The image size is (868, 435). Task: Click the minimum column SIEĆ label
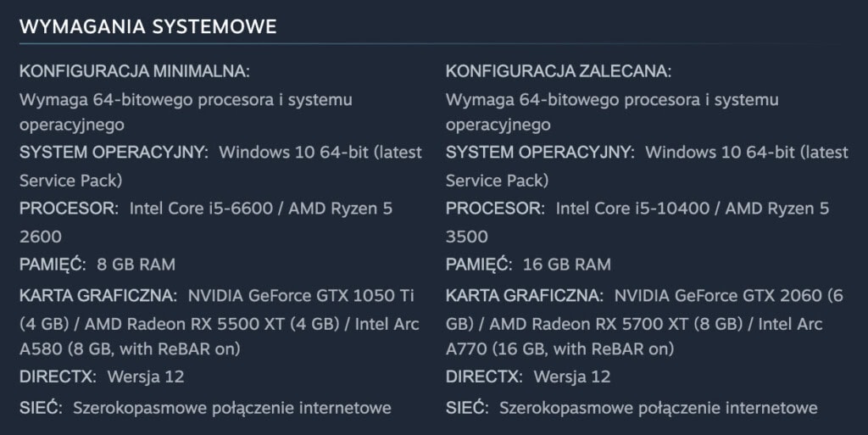click(41, 408)
